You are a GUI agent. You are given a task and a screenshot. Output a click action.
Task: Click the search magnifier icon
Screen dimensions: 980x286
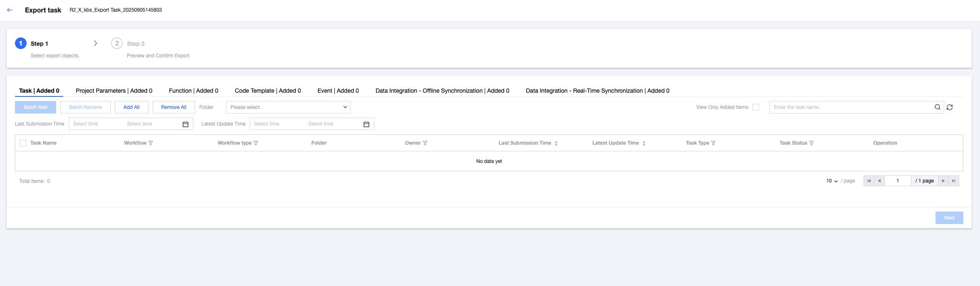coord(938,107)
